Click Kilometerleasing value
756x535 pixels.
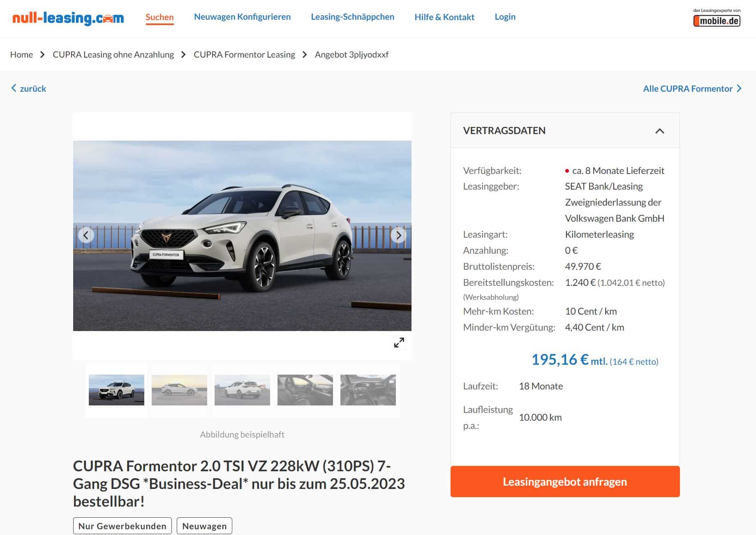(x=599, y=234)
